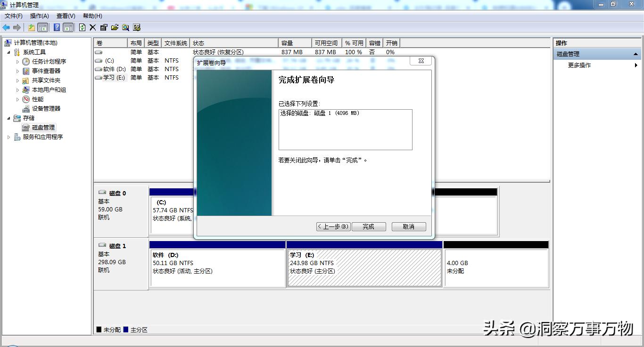Viewport: 644px width, 347px height.
Task: Click the 取消 wizard button
Action: (408, 226)
